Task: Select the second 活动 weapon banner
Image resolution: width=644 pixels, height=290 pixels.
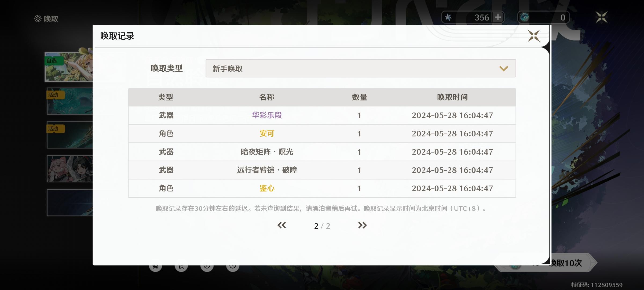Action: pos(70,135)
